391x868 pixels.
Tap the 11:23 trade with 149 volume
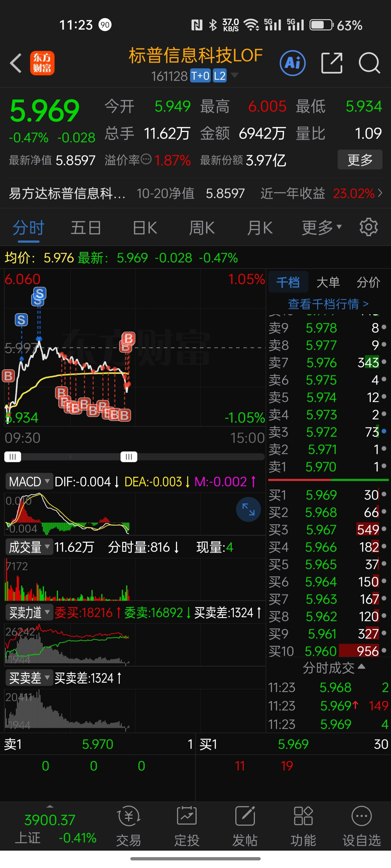coord(328,706)
